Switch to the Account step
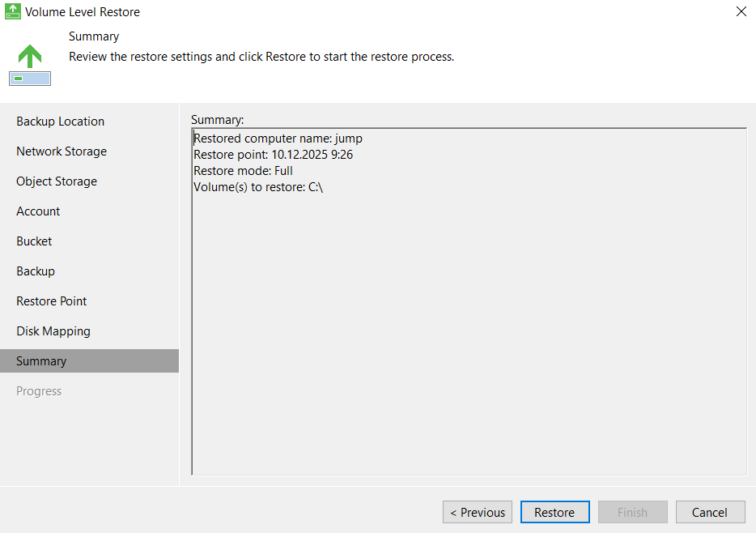The image size is (756, 533). [38, 211]
